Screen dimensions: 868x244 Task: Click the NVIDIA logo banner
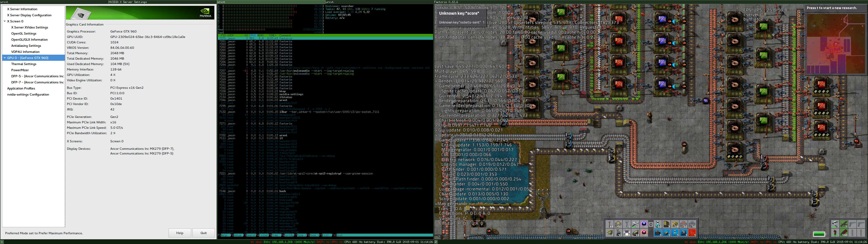(x=140, y=13)
